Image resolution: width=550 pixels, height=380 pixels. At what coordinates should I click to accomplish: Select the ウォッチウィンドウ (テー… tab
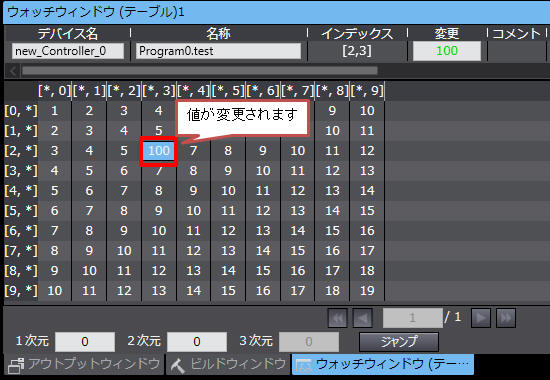383,364
